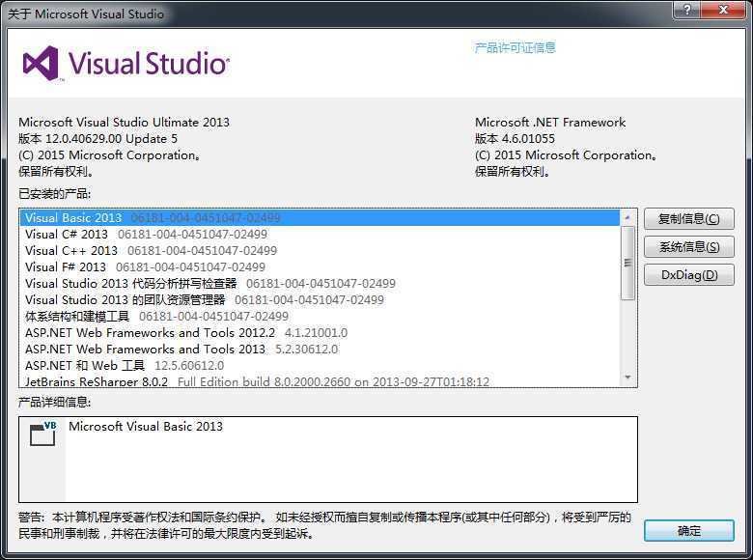
Task: Click the 版本 4.6.01055 text
Action: pyautogui.click(x=515, y=139)
